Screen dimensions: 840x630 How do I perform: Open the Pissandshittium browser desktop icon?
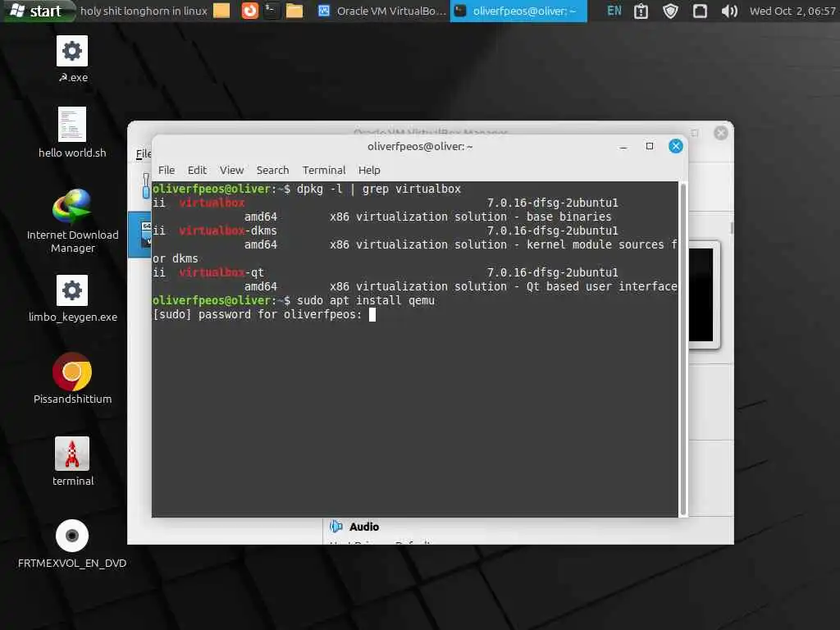tap(72, 378)
